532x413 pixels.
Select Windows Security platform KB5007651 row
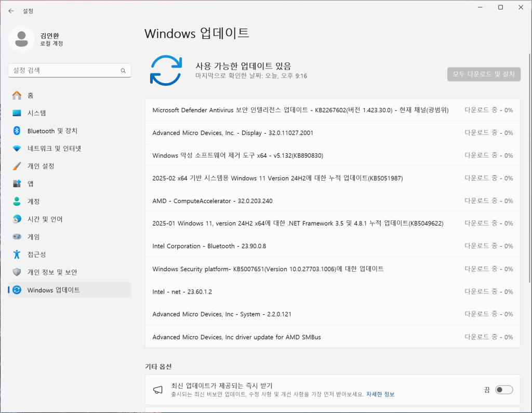click(x=332, y=269)
